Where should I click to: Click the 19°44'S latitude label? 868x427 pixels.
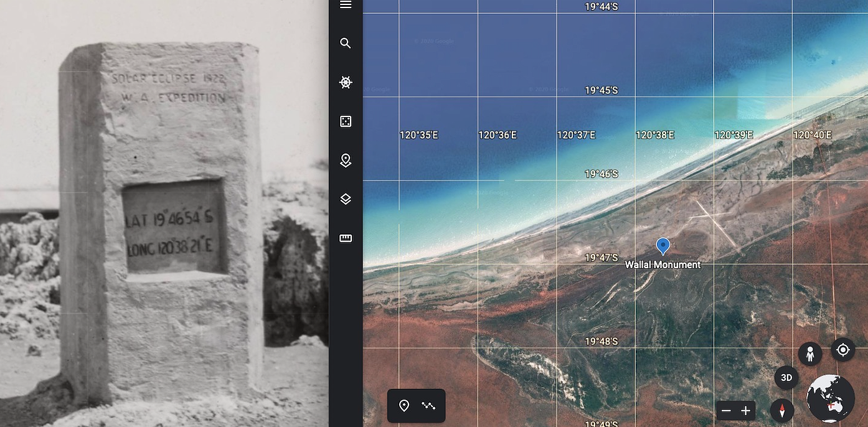tap(601, 7)
